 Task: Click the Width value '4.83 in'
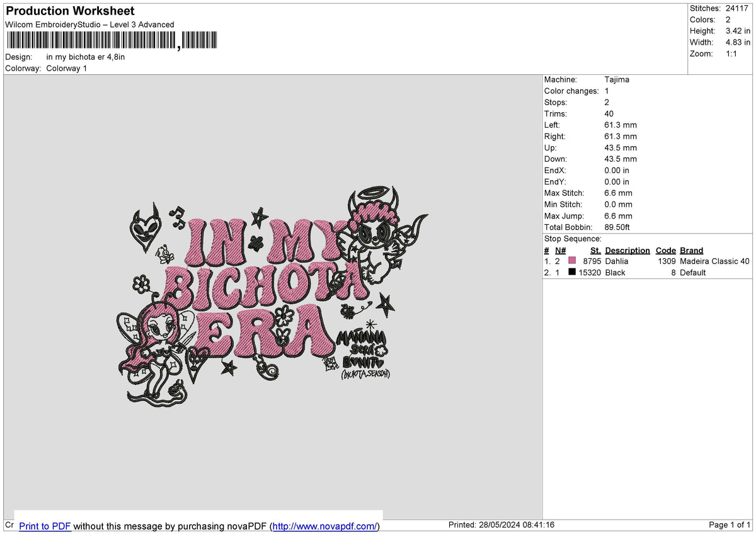pos(738,42)
